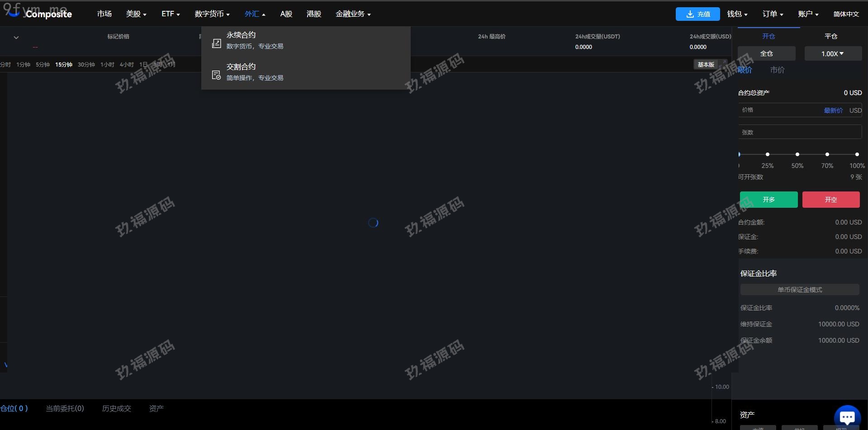Switch to 市价 market order type
868x430 pixels.
tap(777, 70)
